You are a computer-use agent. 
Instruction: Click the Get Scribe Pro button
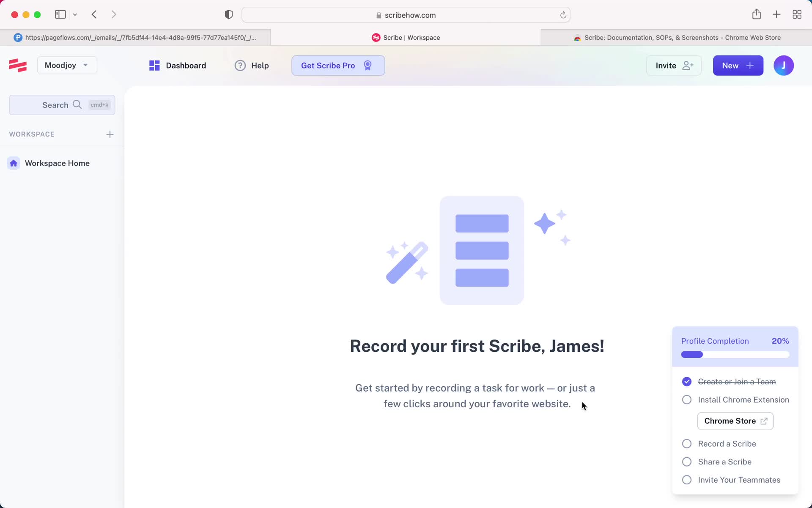point(338,66)
